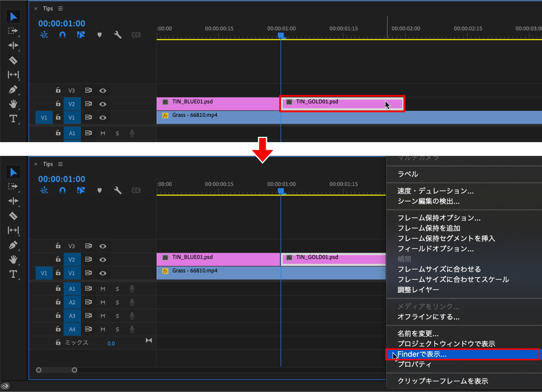Select the TIN_GOLD01.psd clip in the upper timeline

coord(342,104)
